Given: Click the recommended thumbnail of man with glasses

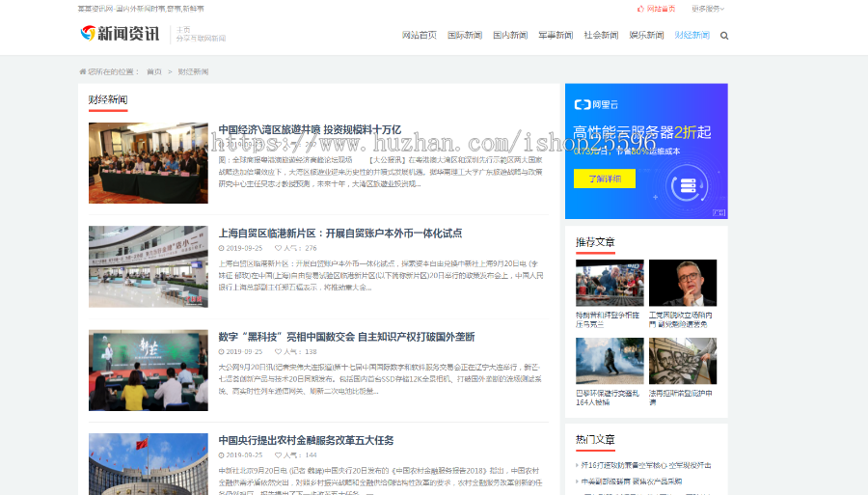Looking at the screenshot, I should pyautogui.click(x=683, y=283).
